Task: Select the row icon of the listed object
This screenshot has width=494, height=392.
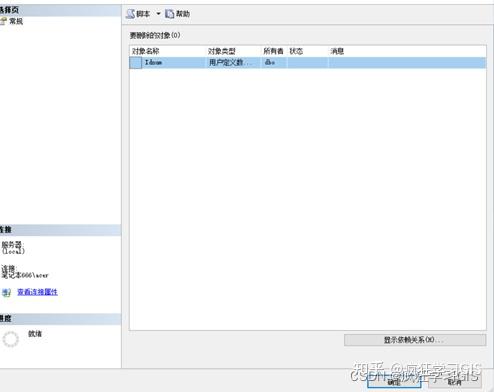Action: pos(136,63)
